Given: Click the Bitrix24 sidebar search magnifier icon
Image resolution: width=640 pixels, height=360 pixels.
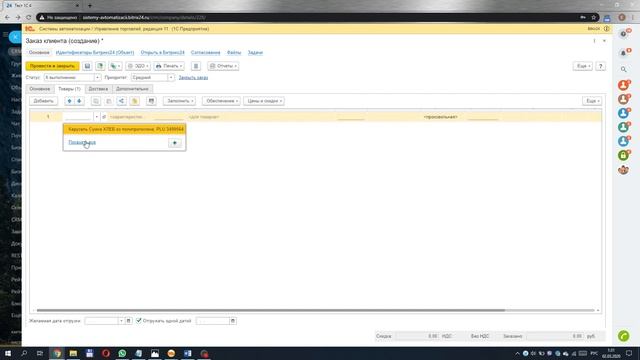Looking at the screenshot, I should (623, 69).
